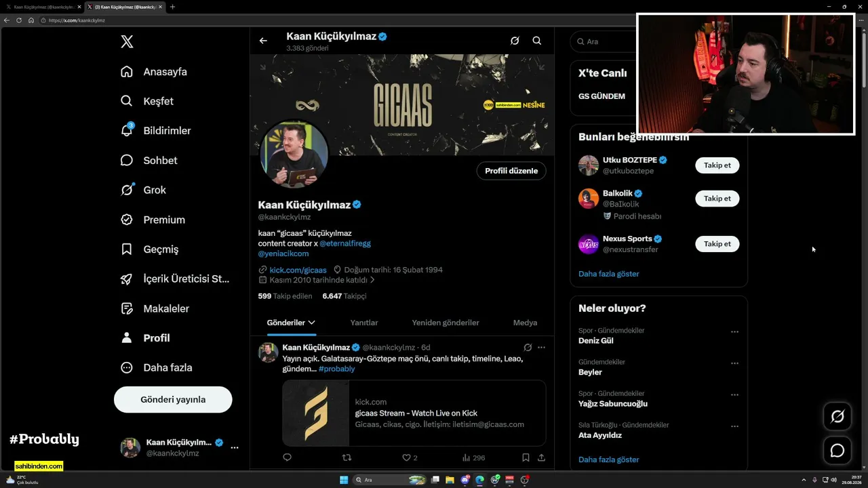View the post's 296 views analytics

tap(473, 457)
